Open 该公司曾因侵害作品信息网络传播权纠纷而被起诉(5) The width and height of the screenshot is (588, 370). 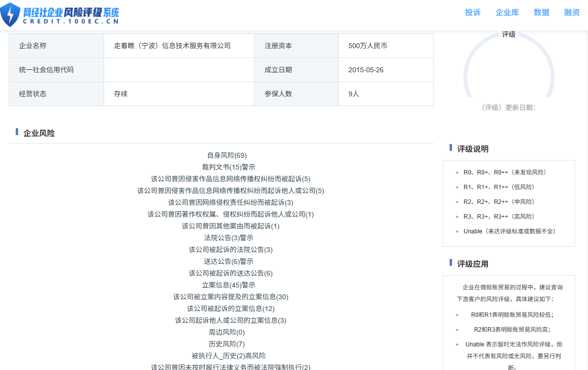coord(231,179)
